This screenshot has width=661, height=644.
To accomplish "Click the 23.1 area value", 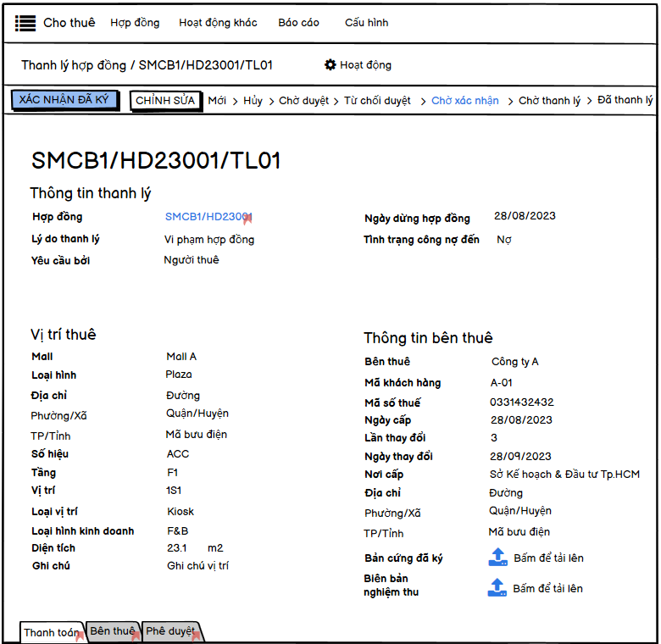I will [x=176, y=548].
